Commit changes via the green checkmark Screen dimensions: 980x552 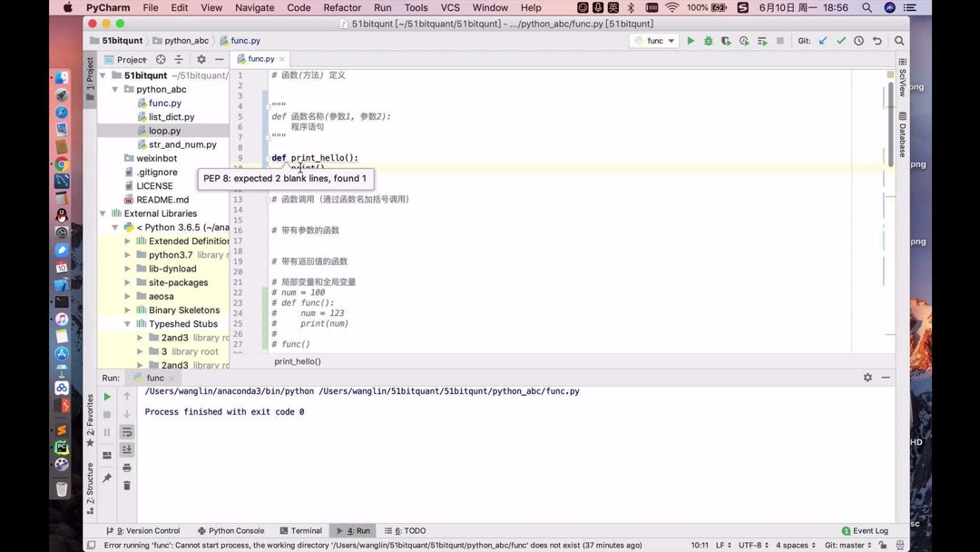(x=839, y=41)
